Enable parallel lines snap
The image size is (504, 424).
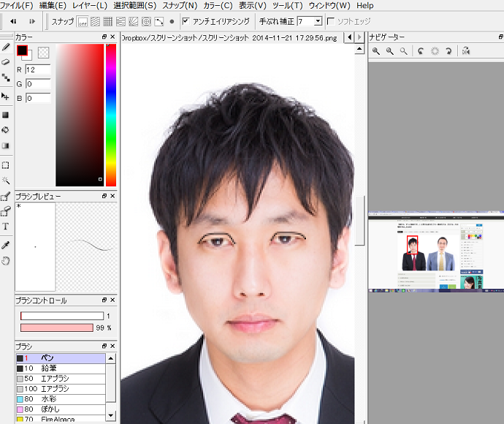click(x=96, y=22)
